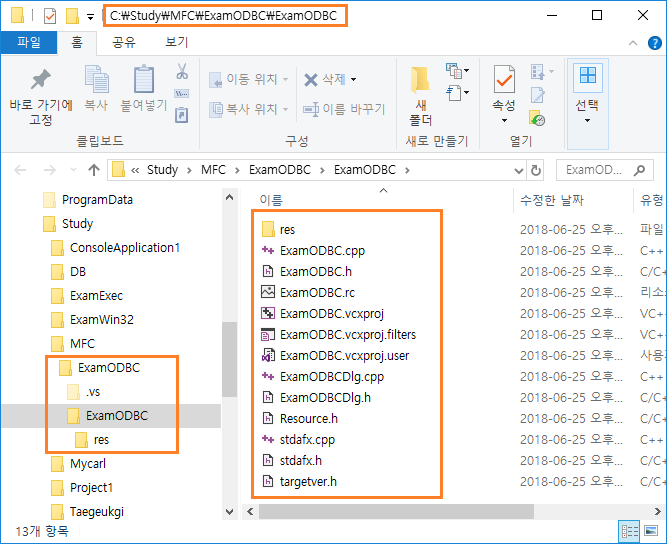Viewport: 667px width, 544px height.
Task: Sort by Name (이름) column header
Action: (271, 200)
